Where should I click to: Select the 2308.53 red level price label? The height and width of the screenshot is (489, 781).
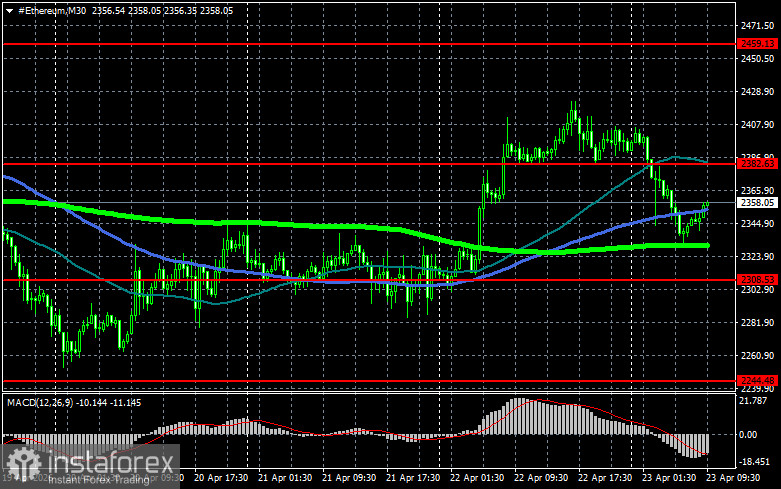(x=757, y=279)
